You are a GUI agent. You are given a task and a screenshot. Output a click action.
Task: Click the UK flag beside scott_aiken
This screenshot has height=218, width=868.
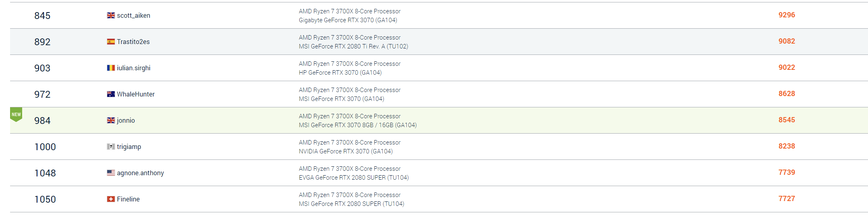pos(111,15)
